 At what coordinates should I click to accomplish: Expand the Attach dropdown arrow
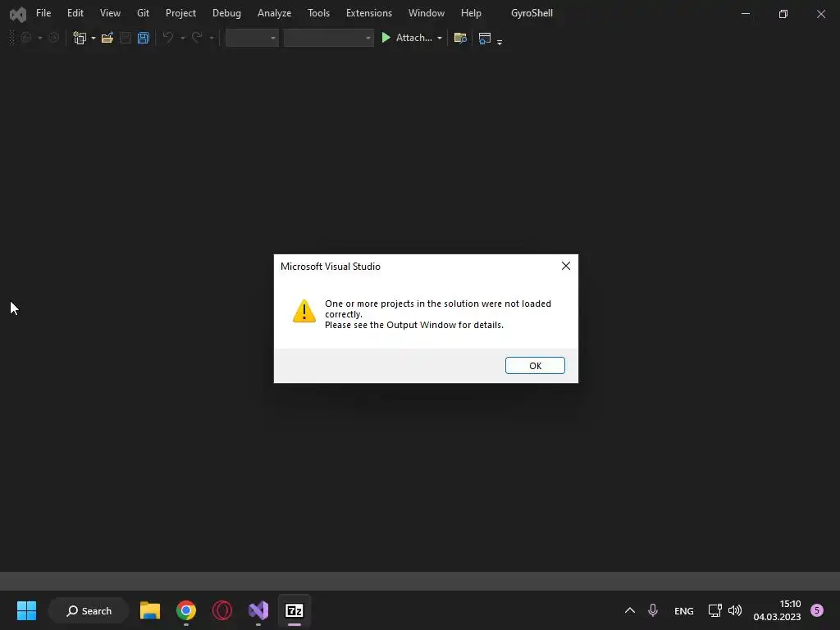click(440, 38)
